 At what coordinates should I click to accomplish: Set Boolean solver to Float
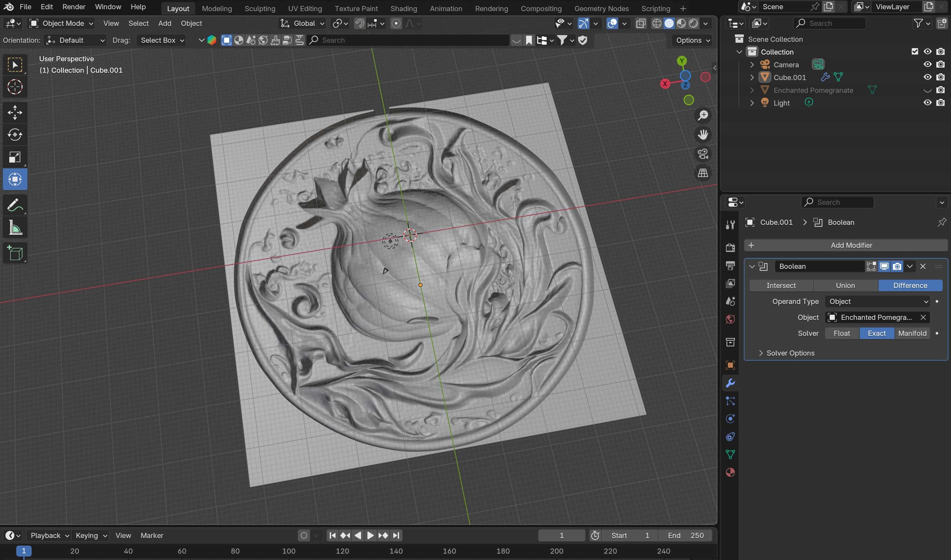click(x=842, y=333)
